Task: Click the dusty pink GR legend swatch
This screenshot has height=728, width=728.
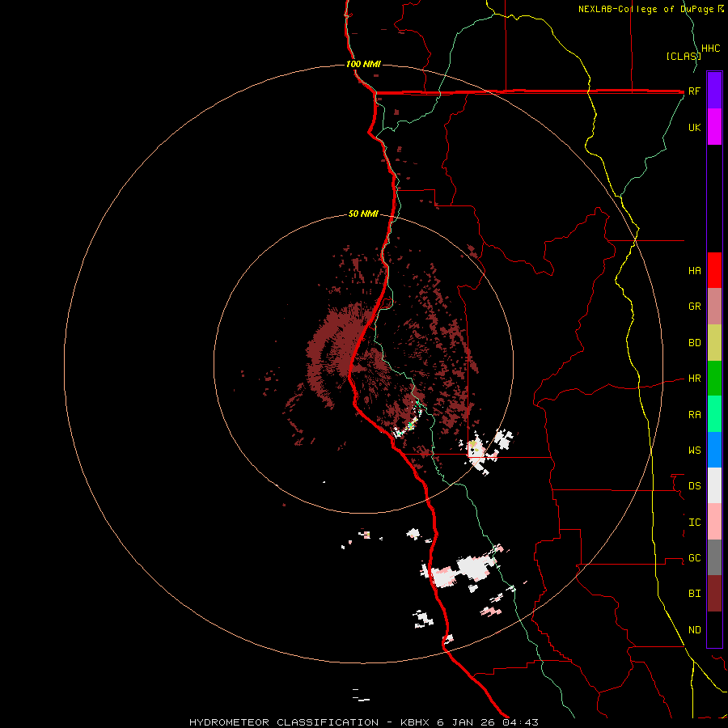Action: coord(714,307)
